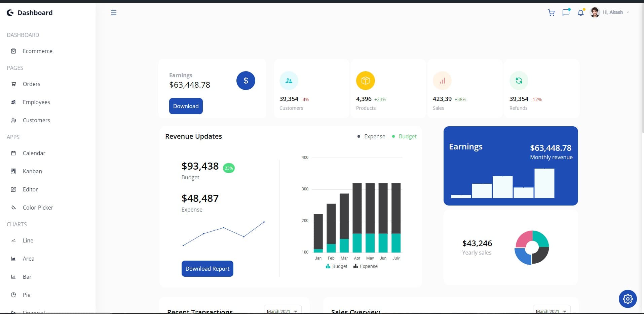644x314 pixels.
Task: Expand the Hi, Akash profile menu
Action: point(613,12)
